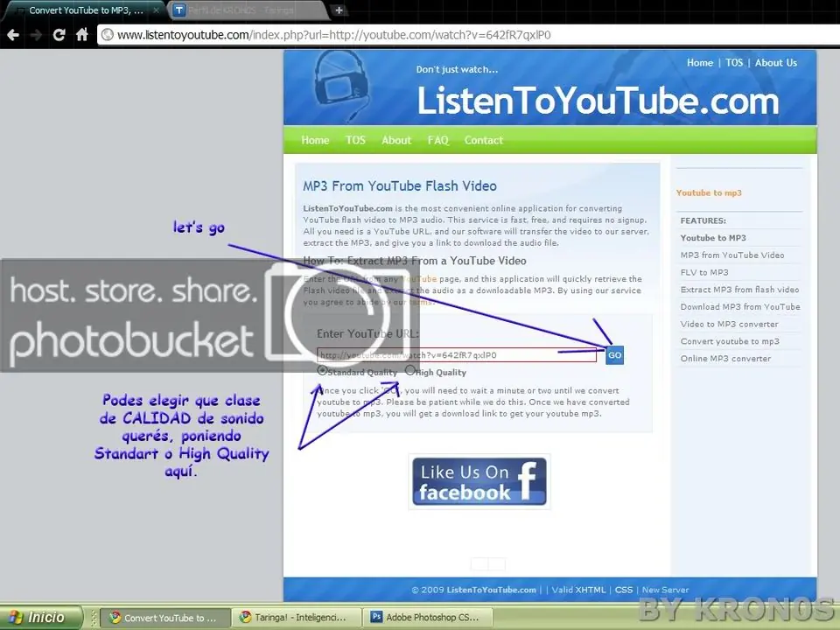This screenshot has width=840, height=630.
Task: Open About Us link in header
Action: pos(776,63)
